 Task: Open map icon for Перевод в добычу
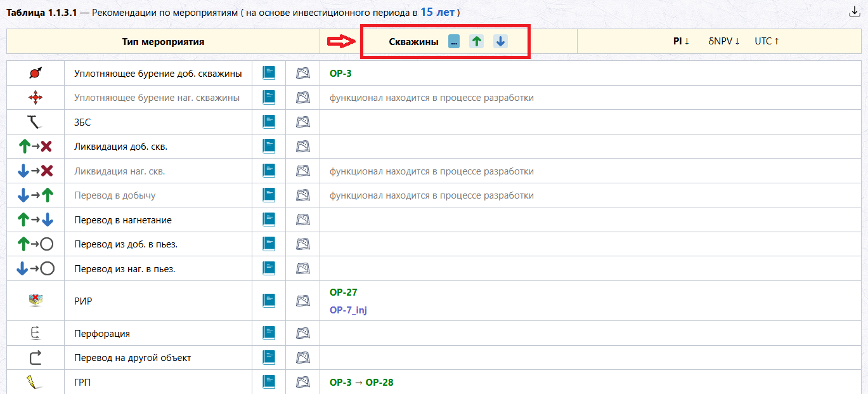(x=303, y=195)
